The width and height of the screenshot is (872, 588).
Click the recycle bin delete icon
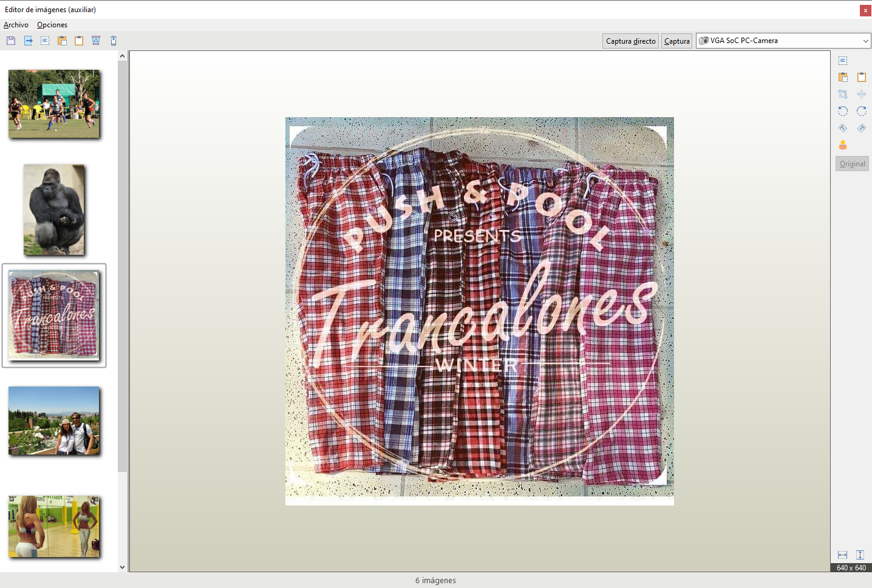tap(96, 41)
